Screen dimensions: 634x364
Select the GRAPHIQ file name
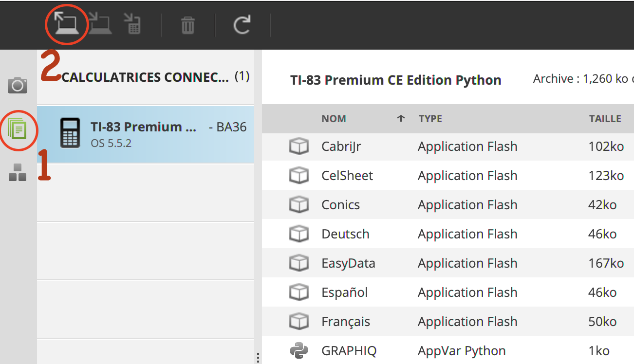click(349, 351)
